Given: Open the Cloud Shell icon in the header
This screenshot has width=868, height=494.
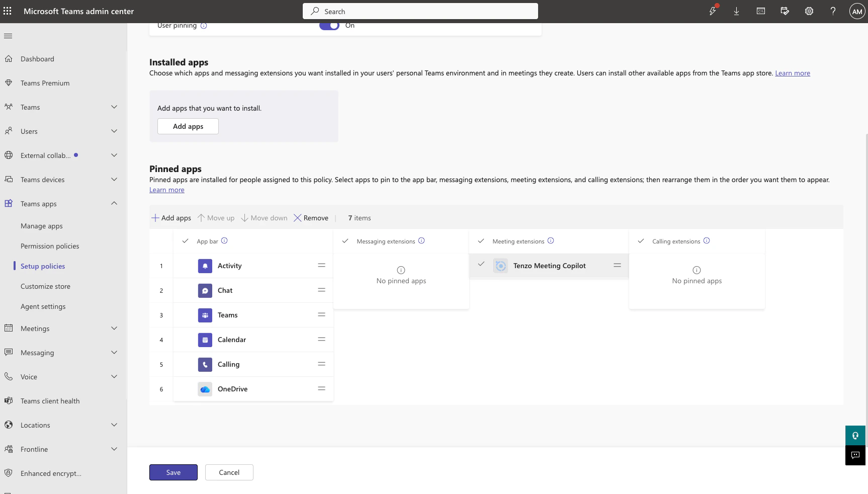Looking at the screenshot, I should tap(761, 11).
